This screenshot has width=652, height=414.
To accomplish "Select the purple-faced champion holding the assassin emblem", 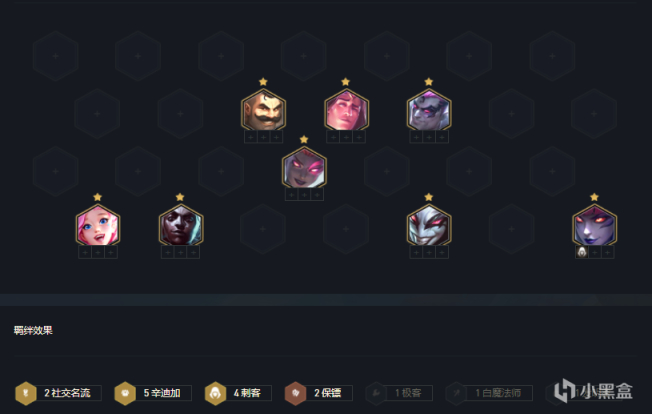I will (594, 225).
